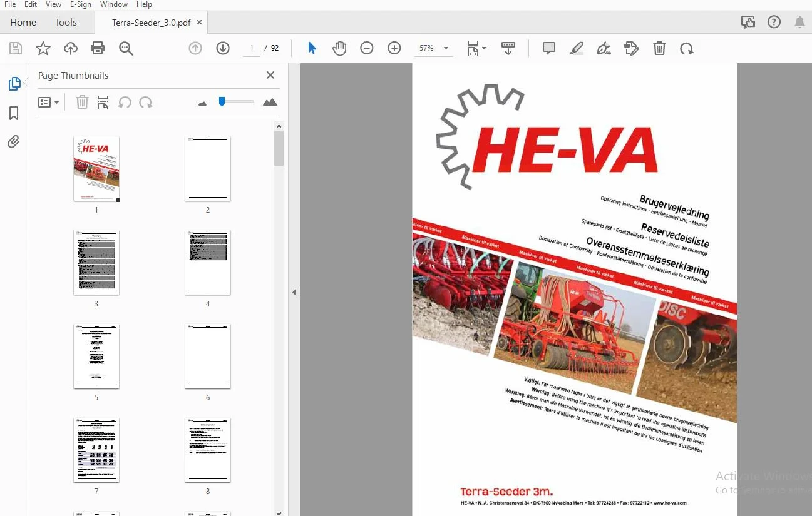Open the Find text magnifier tool

[x=126, y=48]
